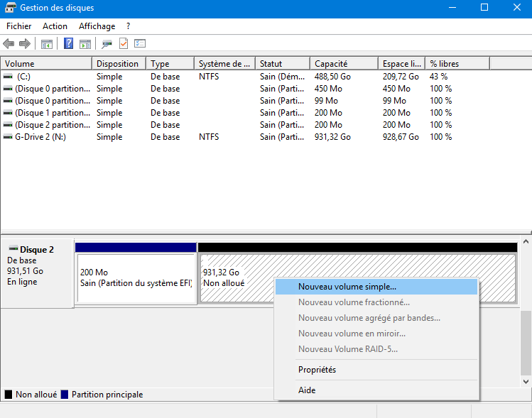Click the checklist settings toolbar icon
Screen dimensions: 532x418
[x=140, y=44]
